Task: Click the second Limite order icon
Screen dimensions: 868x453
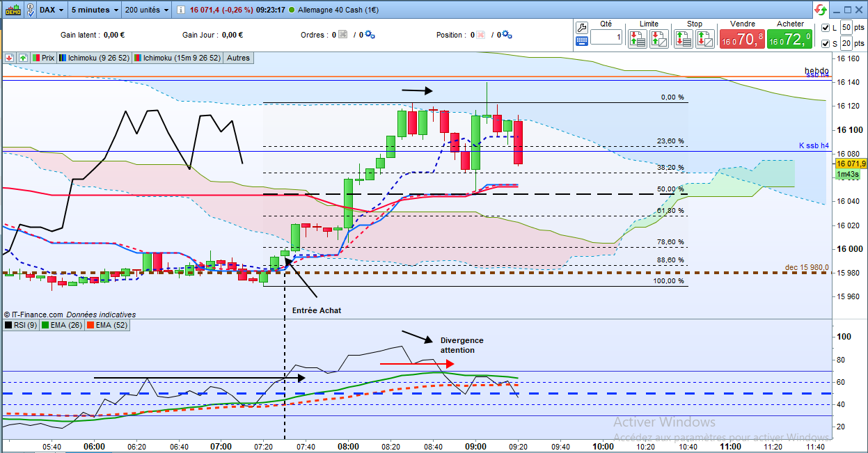Action: tap(658, 38)
